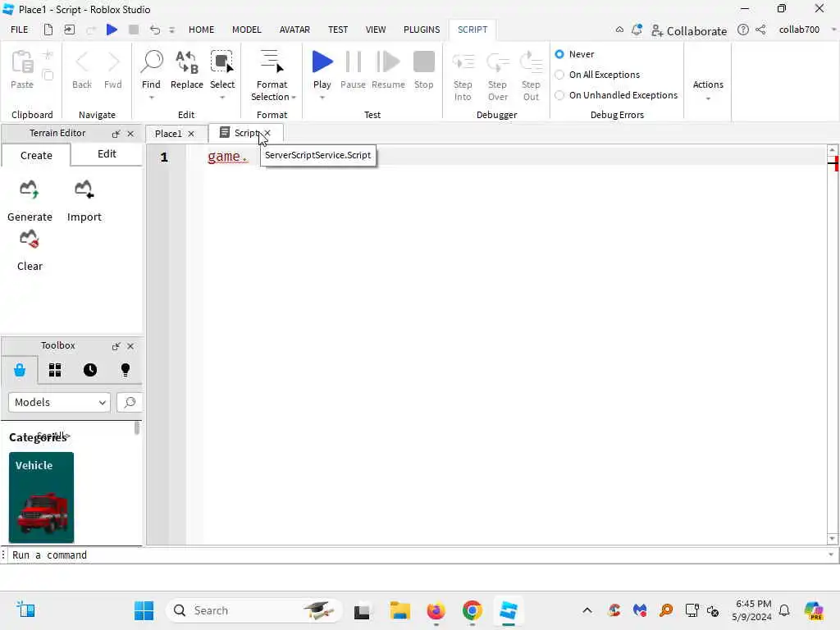The image size is (840, 630).
Task: Click the Generate terrain icon
Action: (x=29, y=189)
